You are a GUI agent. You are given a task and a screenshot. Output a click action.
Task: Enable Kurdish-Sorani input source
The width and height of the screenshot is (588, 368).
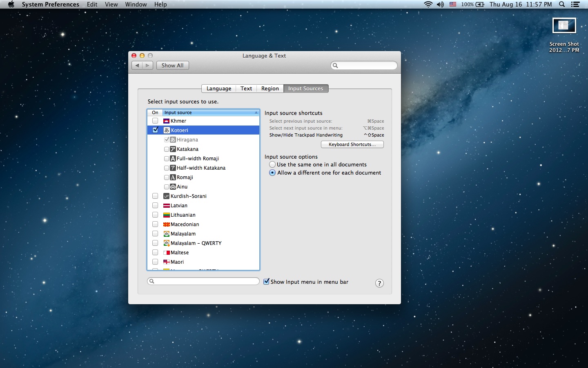coord(155,196)
